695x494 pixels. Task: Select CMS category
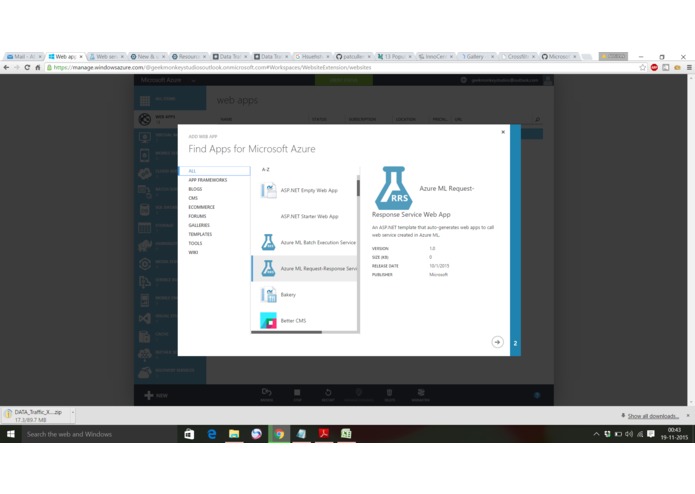193,198
